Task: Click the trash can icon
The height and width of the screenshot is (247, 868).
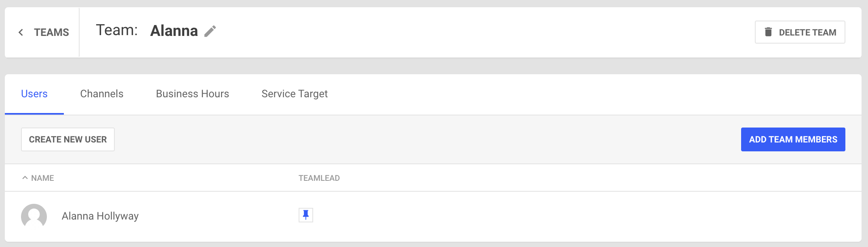Action: pos(768,32)
